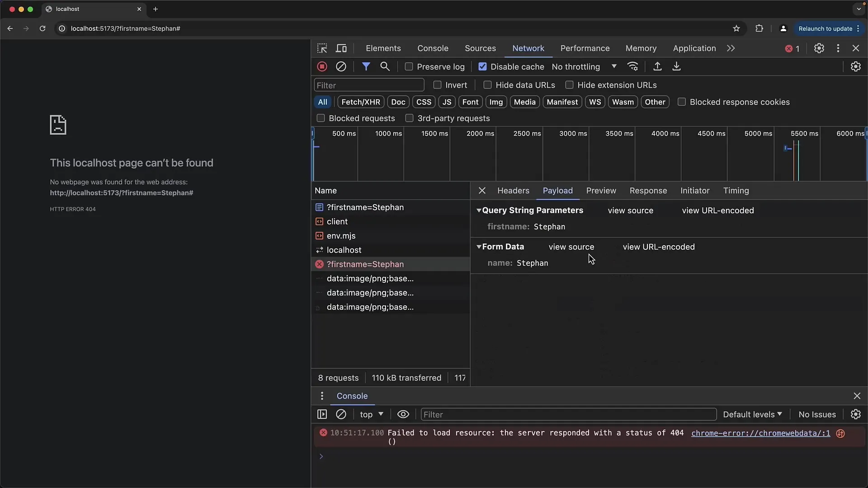This screenshot has height=488, width=868.
Task: Check the Blocked requests box
Action: click(x=321, y=118)
